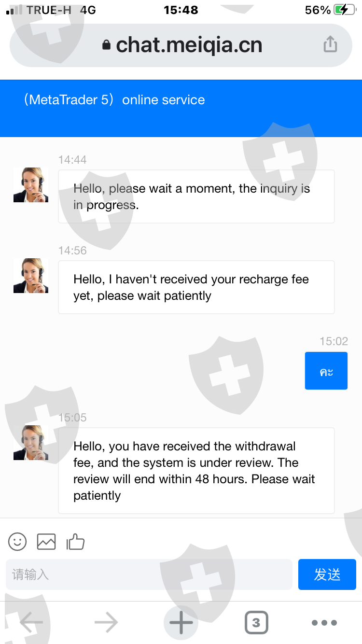Tap the lock icon in address bar
362x644 pixels.
(x=107, y=45)
